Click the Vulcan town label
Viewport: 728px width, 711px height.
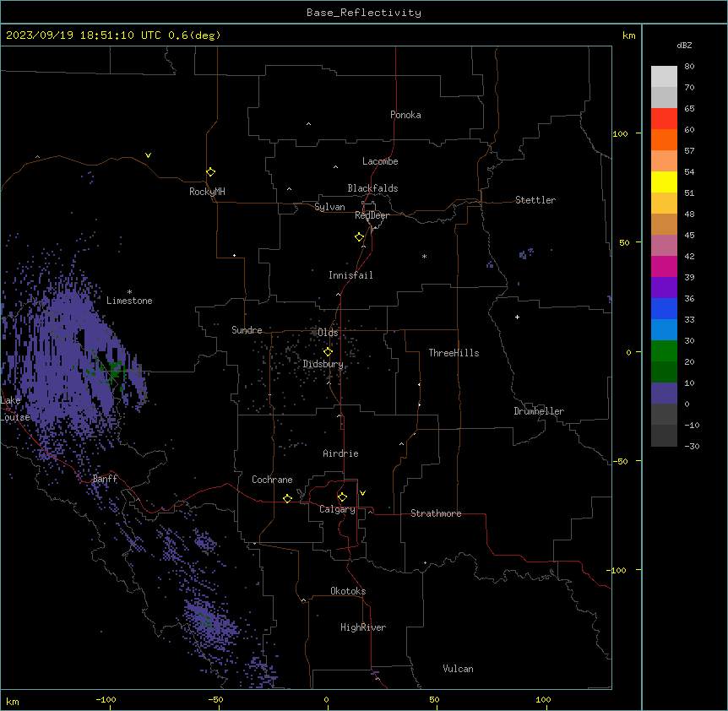pos(459,669)
